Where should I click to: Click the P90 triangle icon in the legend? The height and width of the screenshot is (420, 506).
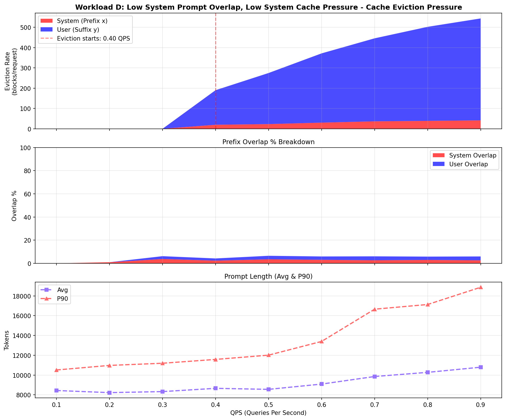coord(47,299)
